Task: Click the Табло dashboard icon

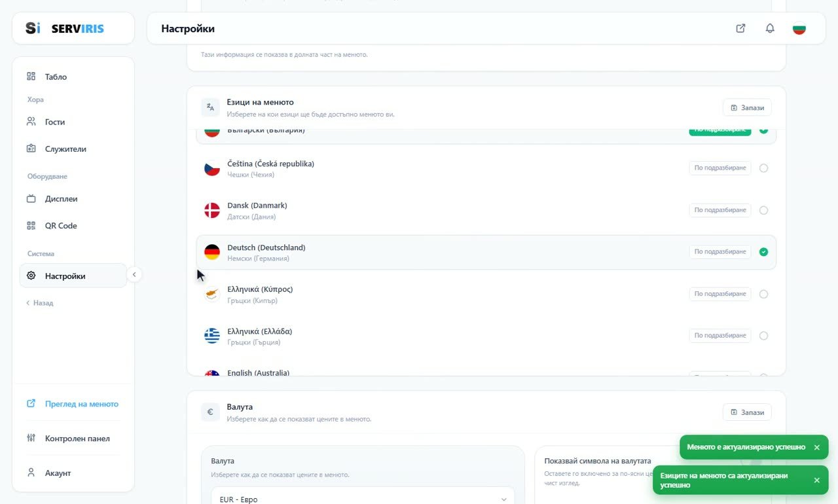Action: coord(31,77)
